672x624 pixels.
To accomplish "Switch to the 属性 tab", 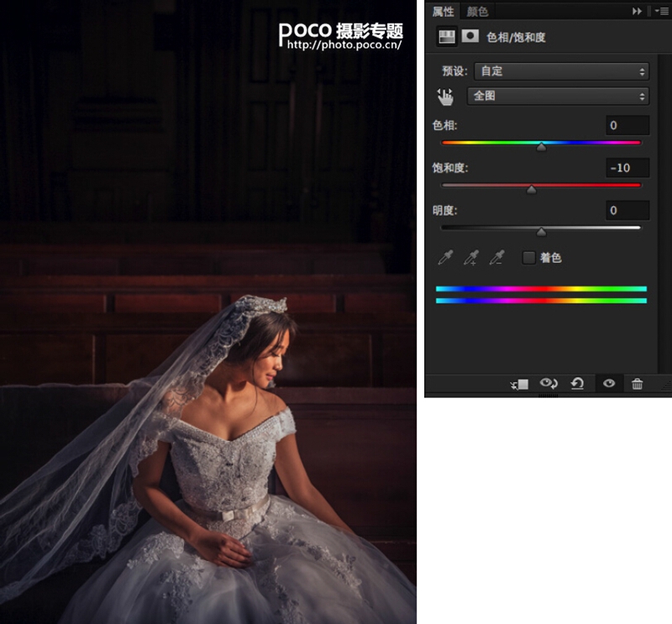I will click(x=443, y=12).
